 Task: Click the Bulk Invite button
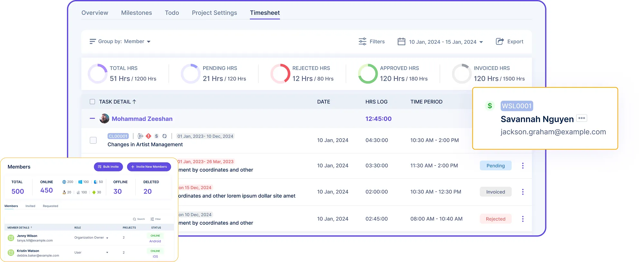pos(108,167)
